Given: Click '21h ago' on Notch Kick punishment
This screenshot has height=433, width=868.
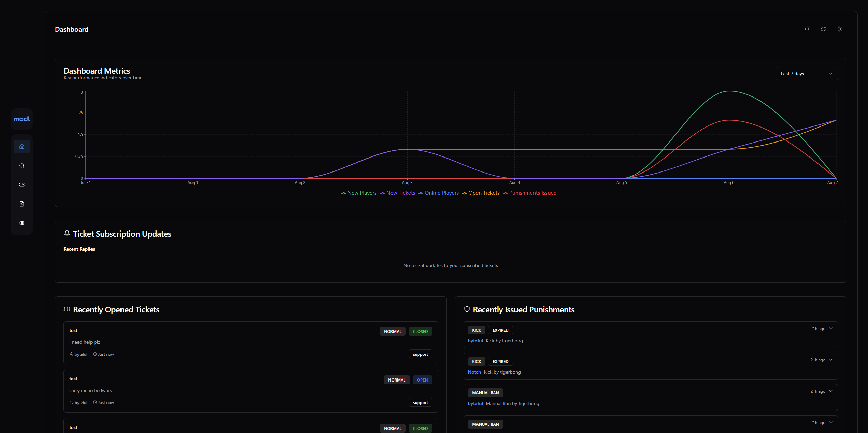Looking at the screenshot, I should point(818,360).
